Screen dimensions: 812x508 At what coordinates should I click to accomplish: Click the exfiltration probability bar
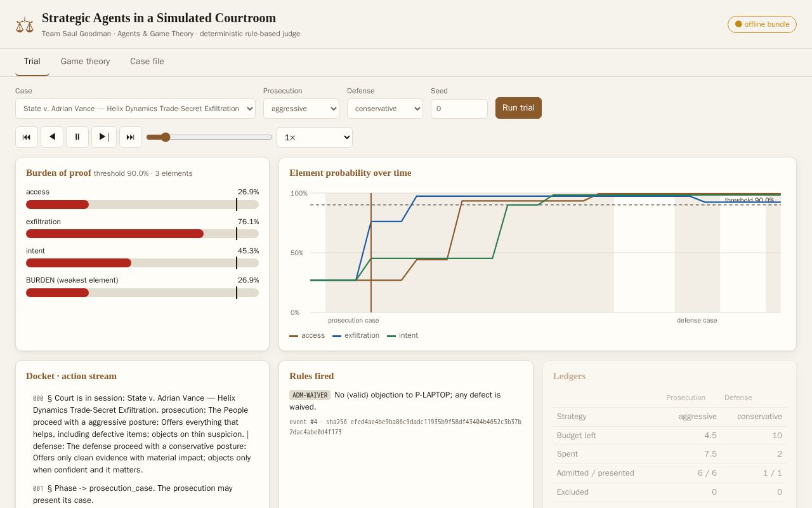point(142,234)
